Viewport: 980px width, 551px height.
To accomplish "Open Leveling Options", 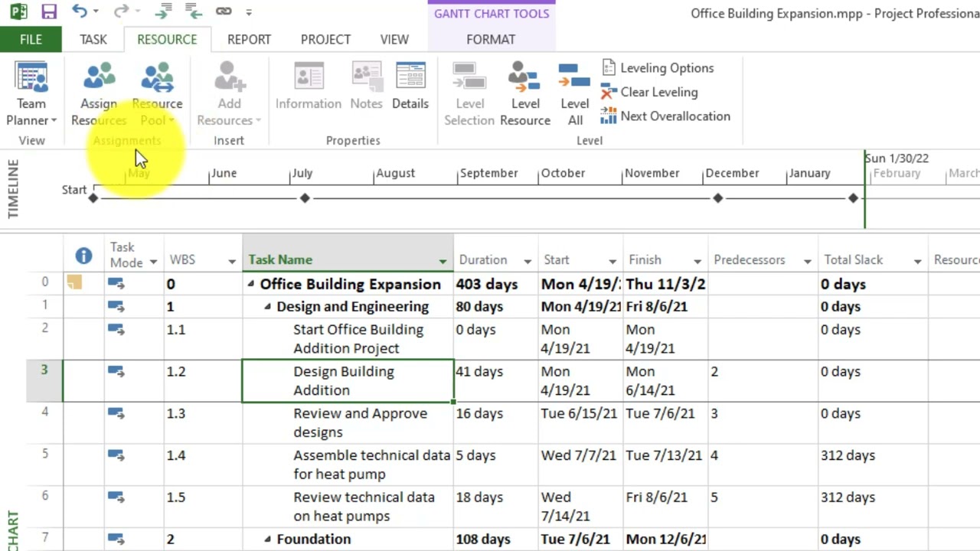I will pos(658,67).
